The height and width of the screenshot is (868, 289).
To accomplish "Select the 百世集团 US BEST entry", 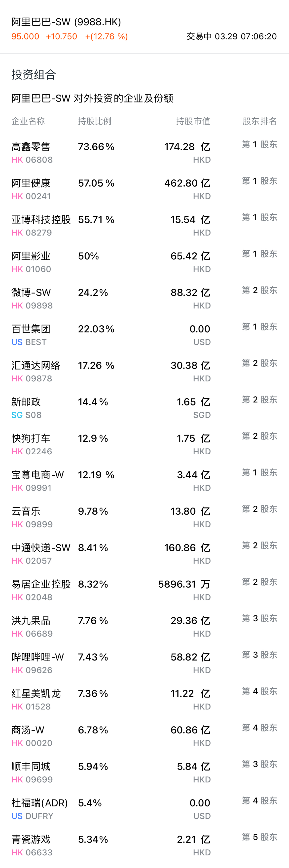I will pos(144,334).
